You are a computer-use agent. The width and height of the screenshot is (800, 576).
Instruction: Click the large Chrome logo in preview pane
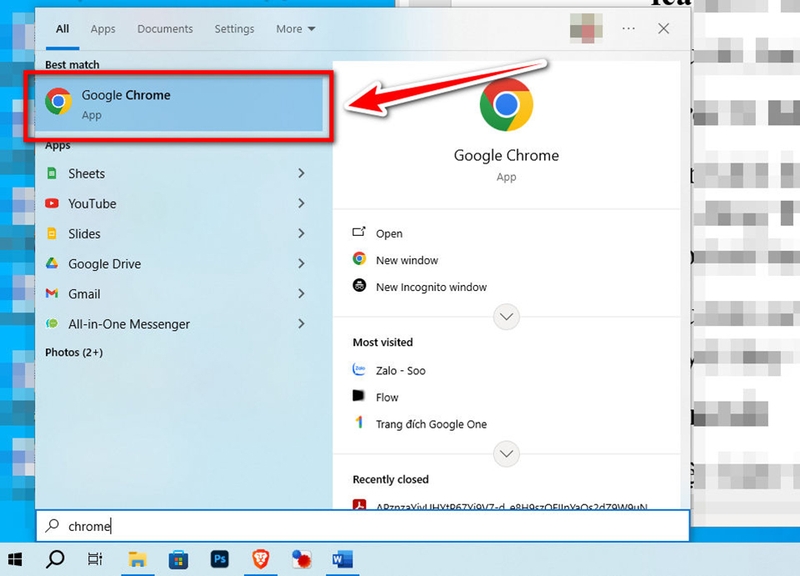coord(506,105)
